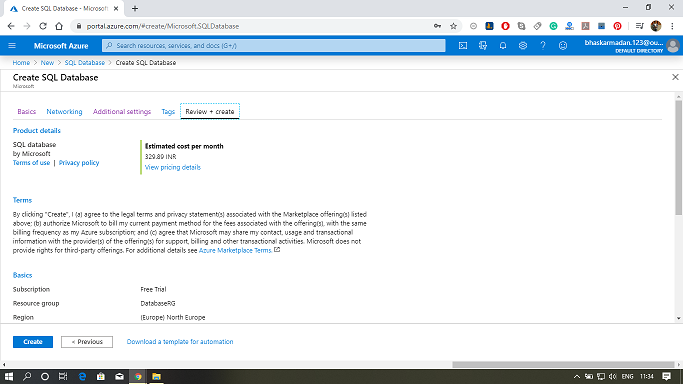Viewport: 683px width, 384px height.
Task: Click the scroll down arrow of the blade
Action: (x=679, y=318)
